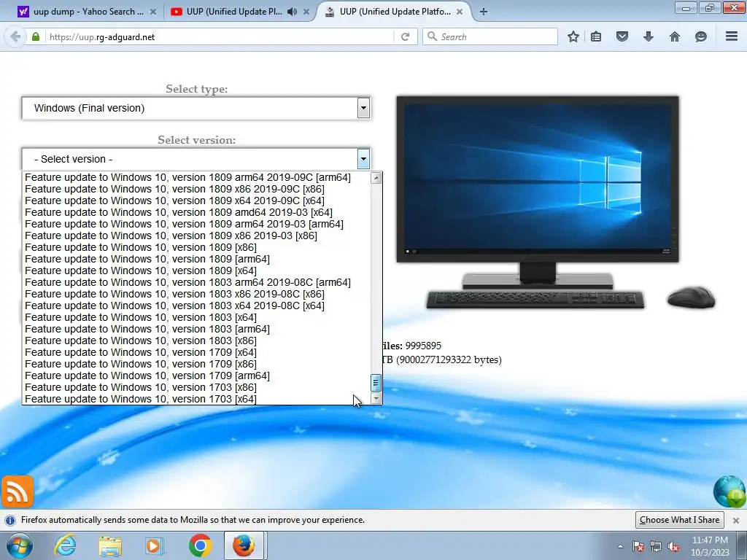Click the orange RSS feed icon
Image resolution: width=747 pixels, height=560 pixels.
click(x=18, y=491)
